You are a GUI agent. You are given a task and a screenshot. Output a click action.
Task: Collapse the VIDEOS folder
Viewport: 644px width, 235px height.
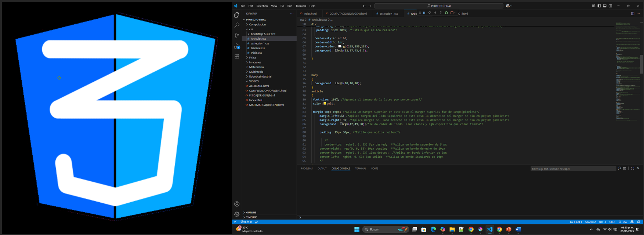tap(269, 81)
